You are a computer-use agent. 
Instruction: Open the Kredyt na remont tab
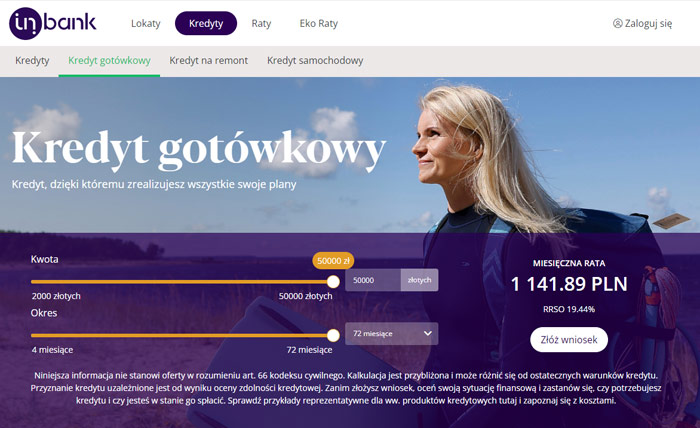click(x=208, y=60)
